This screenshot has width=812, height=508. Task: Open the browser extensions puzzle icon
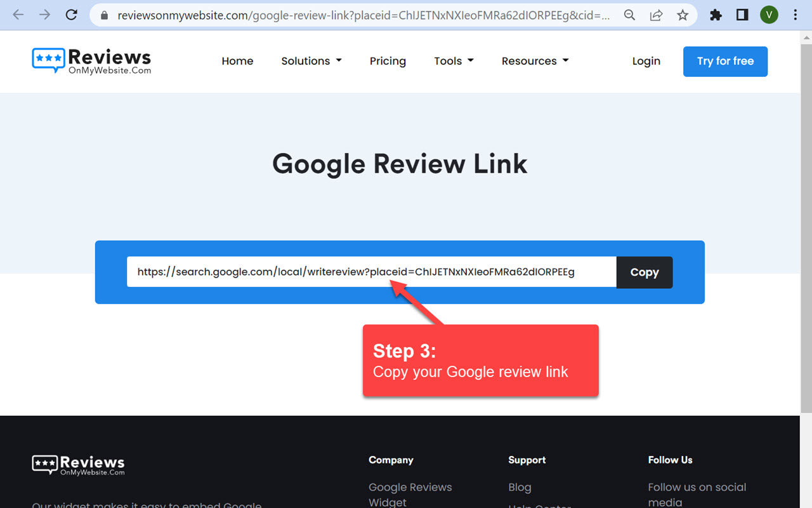pos(716,15)
